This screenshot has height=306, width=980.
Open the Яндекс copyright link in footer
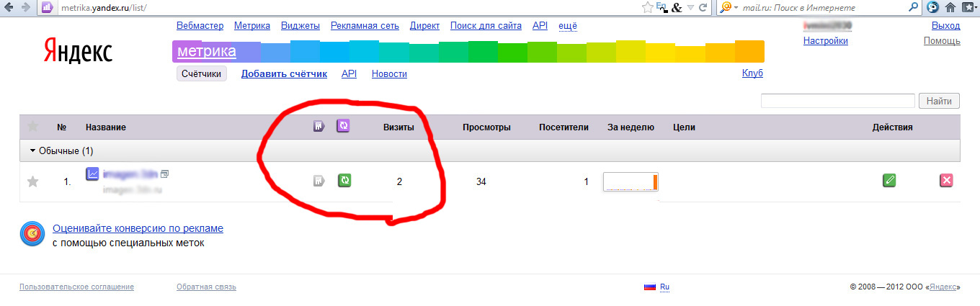(x=943, y=287)
